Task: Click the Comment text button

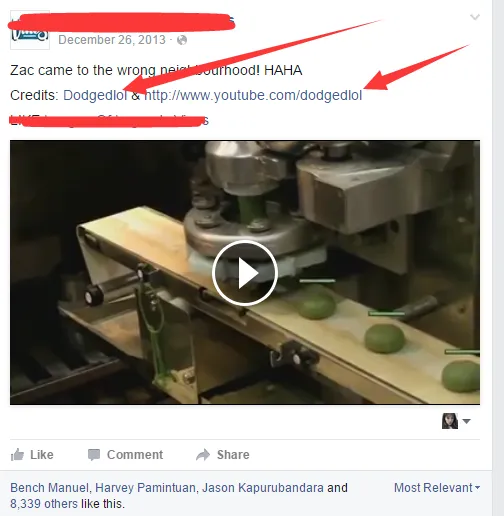Action: 135,455
